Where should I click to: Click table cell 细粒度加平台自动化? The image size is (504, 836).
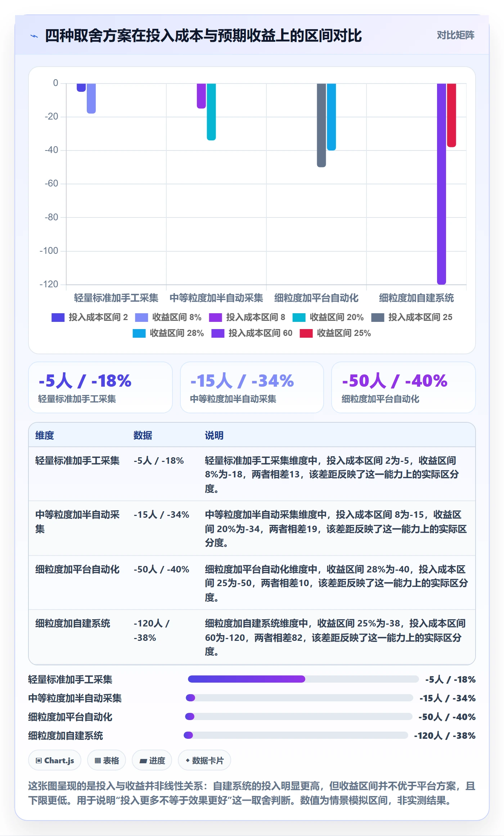click(x=77, y=569)
